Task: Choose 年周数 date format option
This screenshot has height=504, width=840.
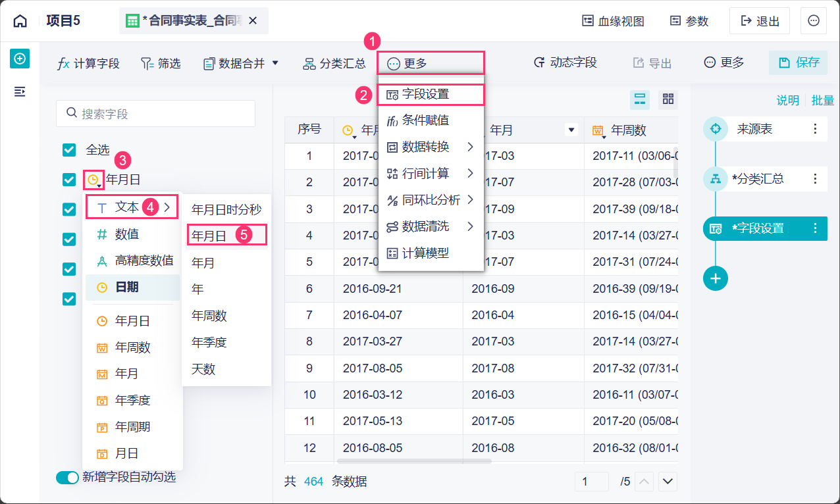Action: [132, 347]
